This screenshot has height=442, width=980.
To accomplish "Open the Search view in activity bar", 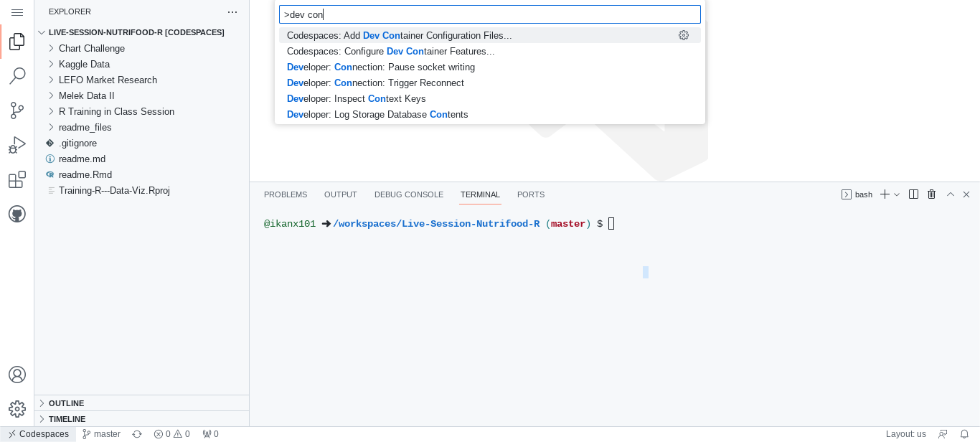I will point(17,76).
